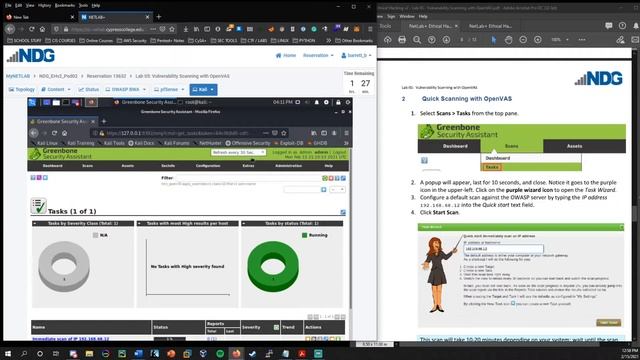The image size is (640, 360).
Task: Open the barrett_b user dropdown
Action: [356, 55]
